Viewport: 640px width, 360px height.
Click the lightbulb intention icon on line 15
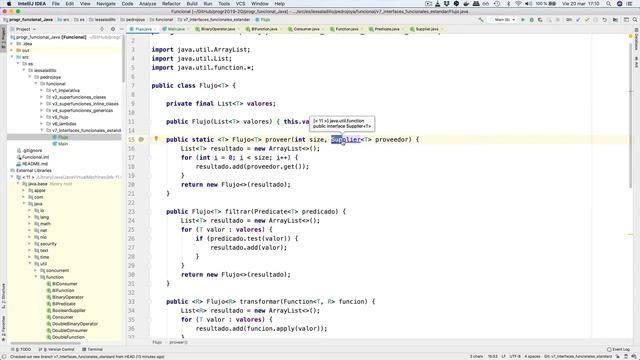(x=156, y=139)
